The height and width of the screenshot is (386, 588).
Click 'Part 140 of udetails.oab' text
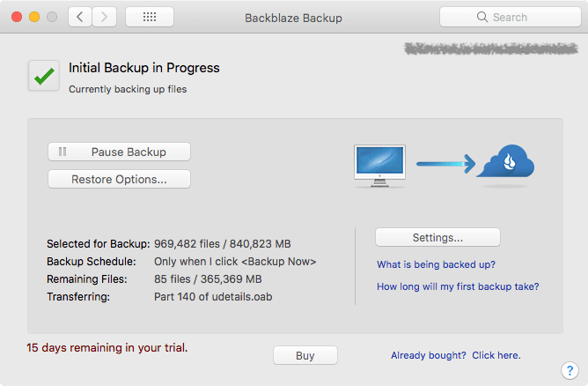click(213, 297)
